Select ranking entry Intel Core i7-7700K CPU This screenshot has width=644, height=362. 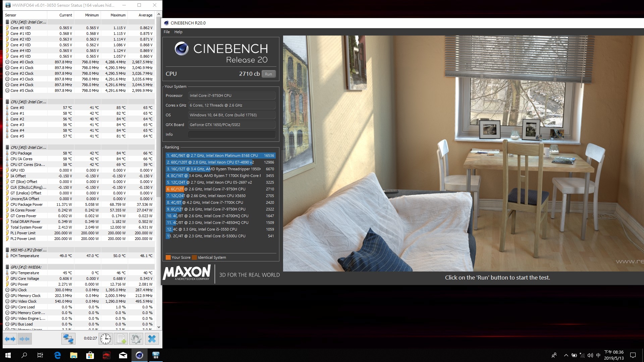point(220,202)
